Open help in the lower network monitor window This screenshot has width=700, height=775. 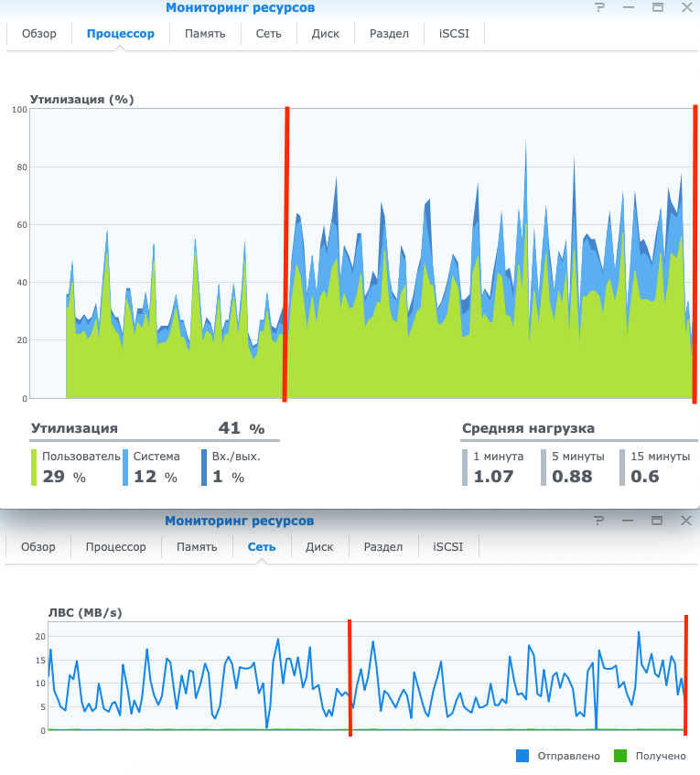pyautogui.click(x=600, y=521)
